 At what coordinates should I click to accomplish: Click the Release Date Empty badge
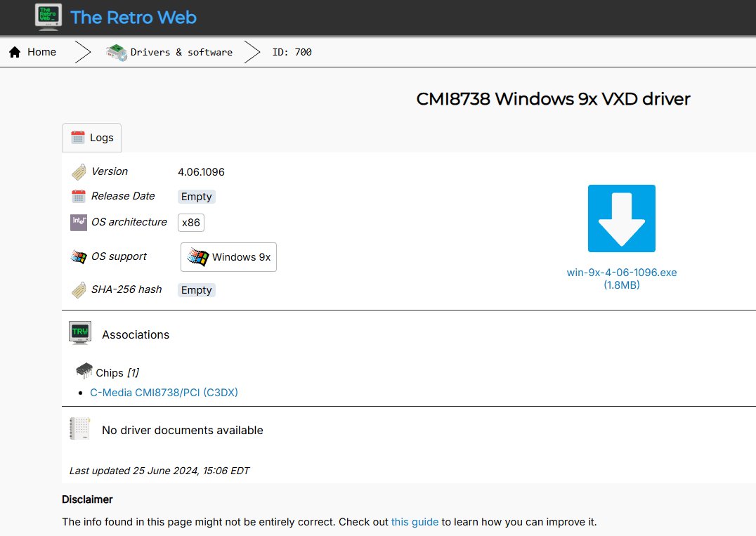(196, 197)
